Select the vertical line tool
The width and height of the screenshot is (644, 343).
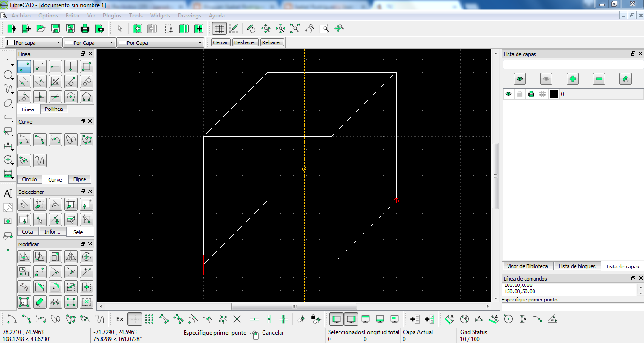tap(71, 67)
